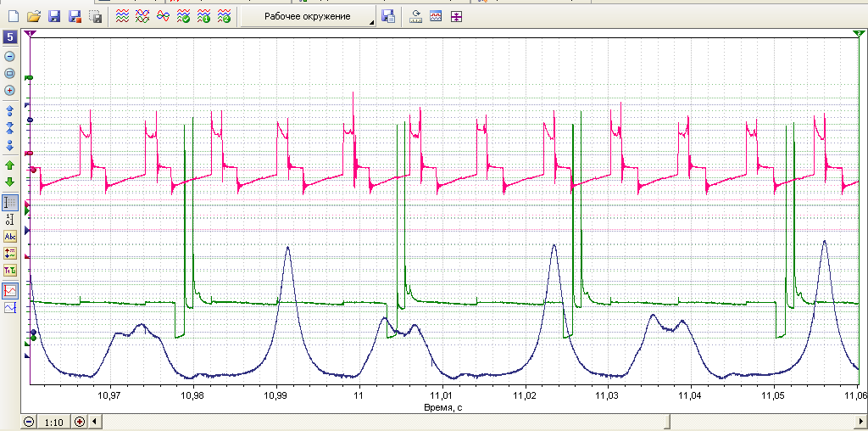Click the vertical zoom fit rectangle icon
868x431 pixels.
pos(10,73)
